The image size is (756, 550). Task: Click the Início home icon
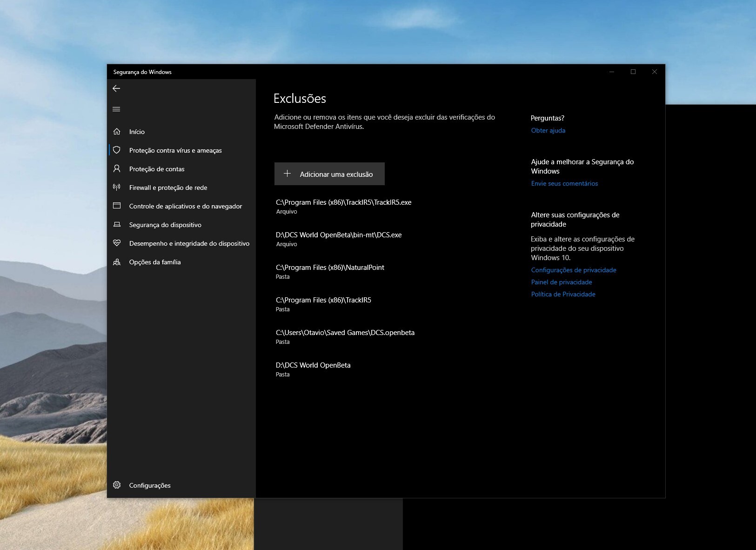click(x=117, y=132)
